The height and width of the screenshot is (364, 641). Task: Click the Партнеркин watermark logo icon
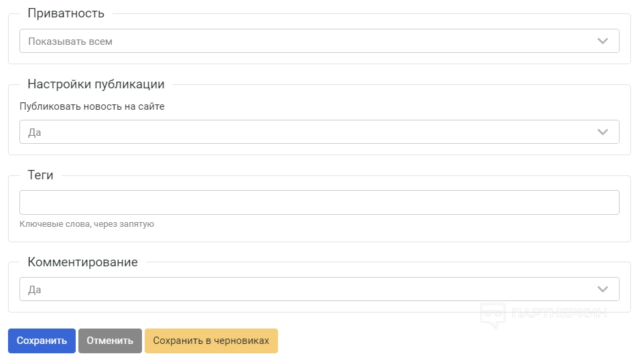tap(492, 314)
